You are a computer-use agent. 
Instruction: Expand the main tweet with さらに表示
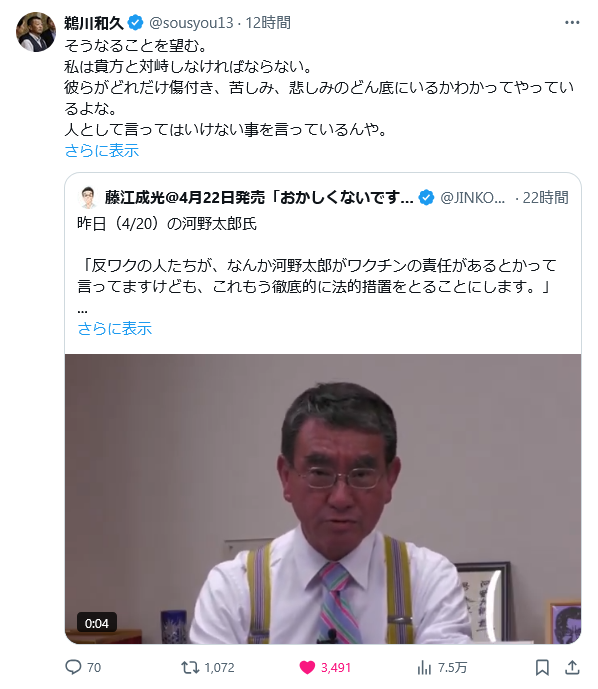(x=101, y=151)
